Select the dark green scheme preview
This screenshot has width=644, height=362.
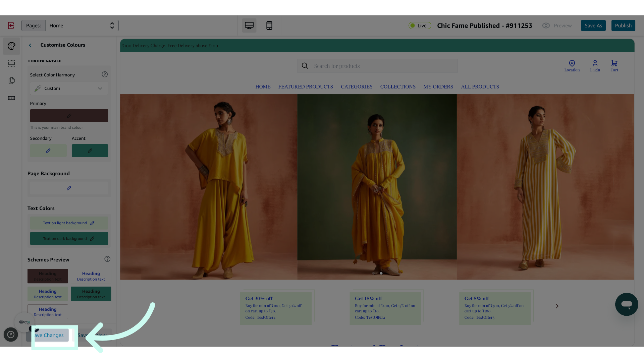[91, 294]
